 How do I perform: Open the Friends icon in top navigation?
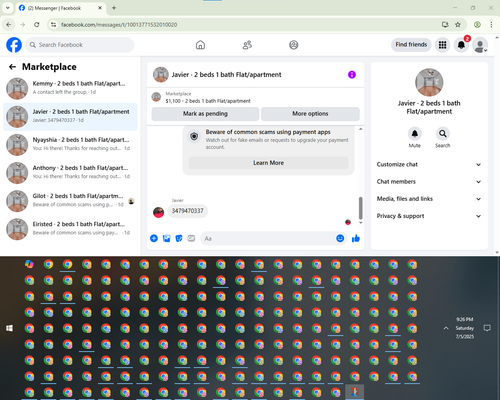pyautogui.click(x=247, y=45)
